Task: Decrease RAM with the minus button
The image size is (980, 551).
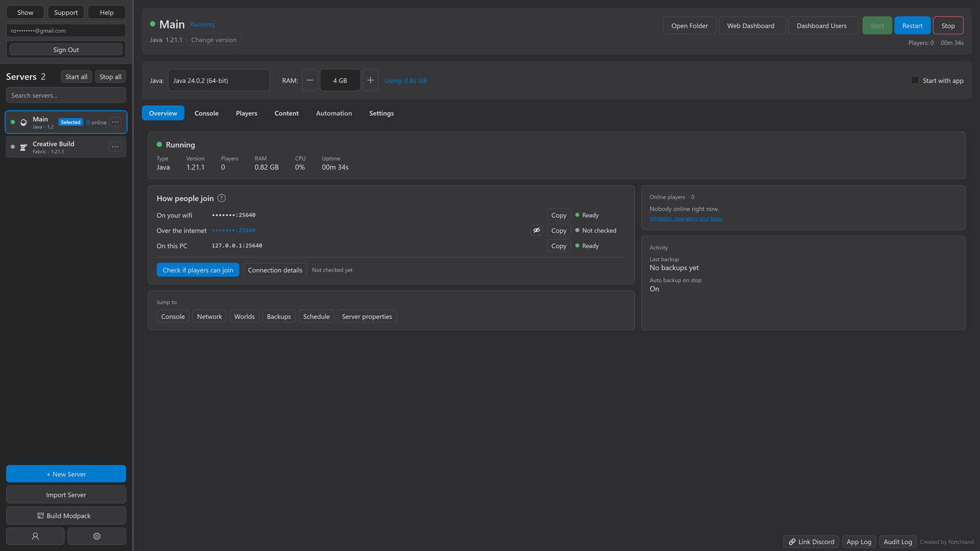Action: tap(310, 80)
